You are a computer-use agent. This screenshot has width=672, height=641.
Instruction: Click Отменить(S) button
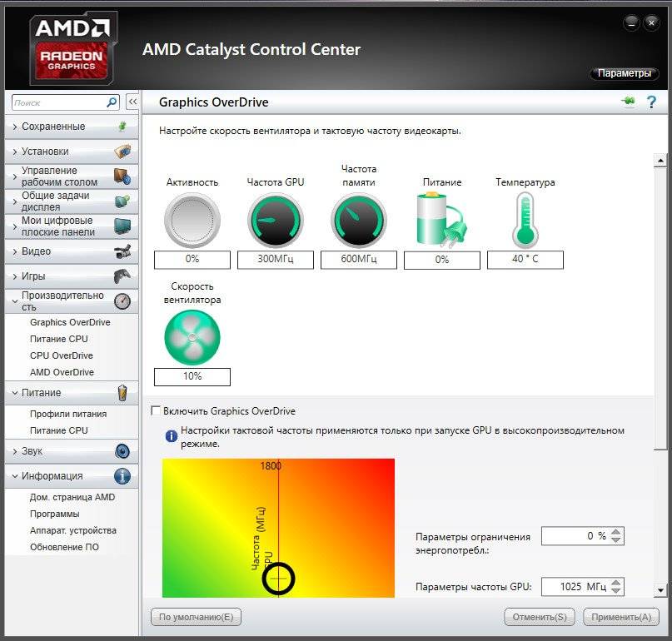click(540, 617)
